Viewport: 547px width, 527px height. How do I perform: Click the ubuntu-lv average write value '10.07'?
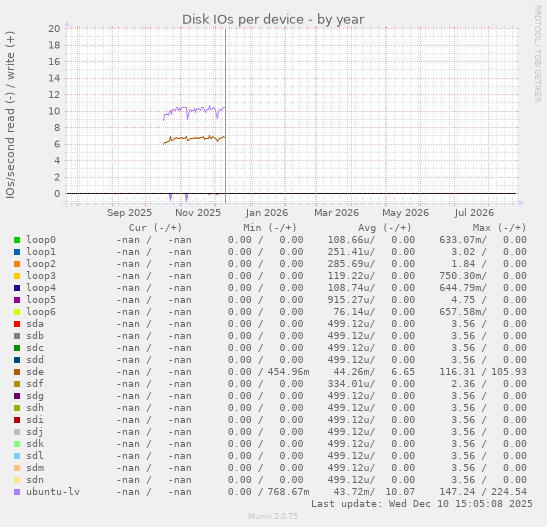(x=400, y=492)
